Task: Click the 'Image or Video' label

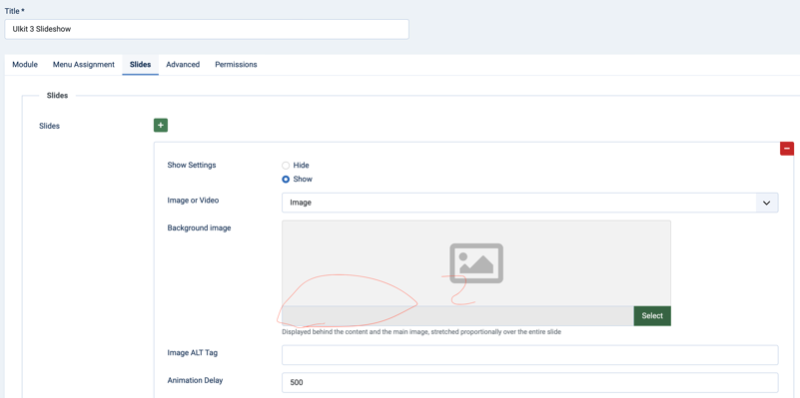Action: point(193,201)
